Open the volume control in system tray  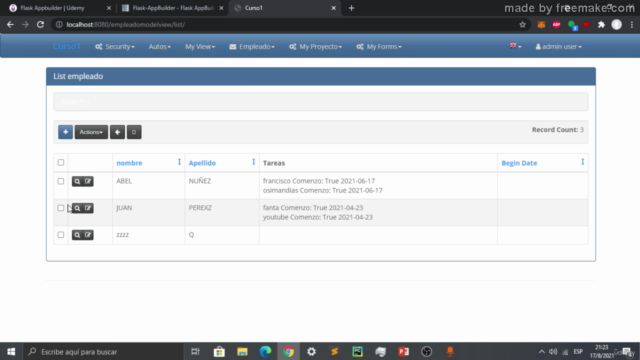pos(553,351)
